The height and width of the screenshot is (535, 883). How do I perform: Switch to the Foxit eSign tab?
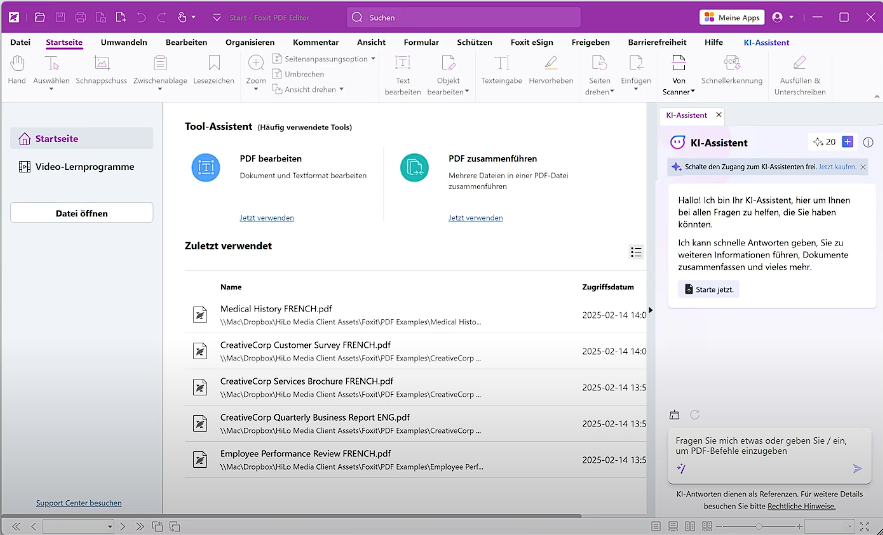532,42
